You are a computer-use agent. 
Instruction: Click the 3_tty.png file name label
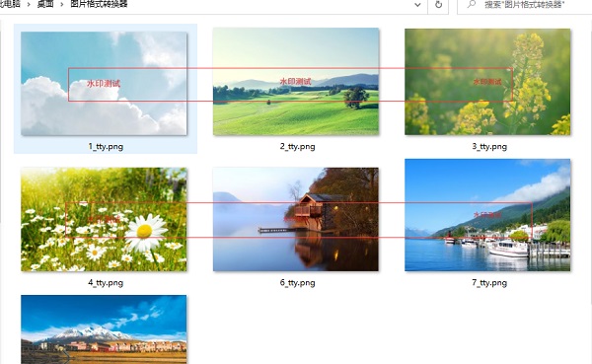(489, 147)
